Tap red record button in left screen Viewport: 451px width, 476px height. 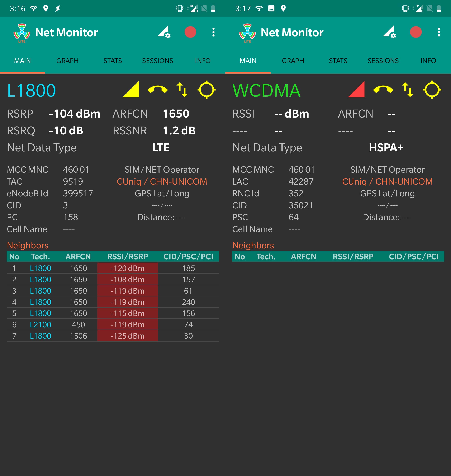point(190,32)
